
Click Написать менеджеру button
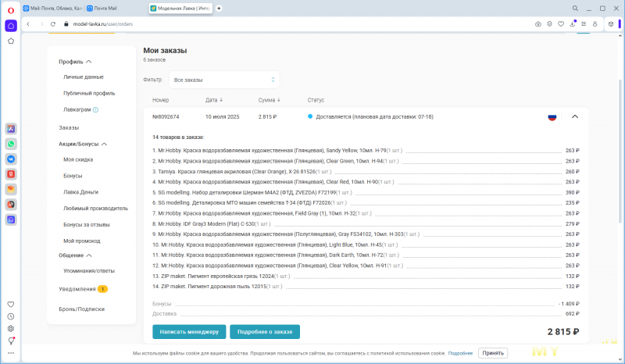[189, 332]
